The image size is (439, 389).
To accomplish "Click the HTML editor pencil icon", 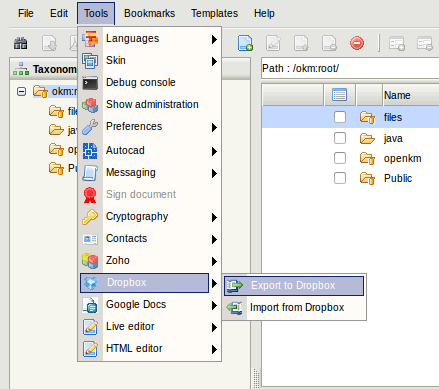I will (90, 349).
